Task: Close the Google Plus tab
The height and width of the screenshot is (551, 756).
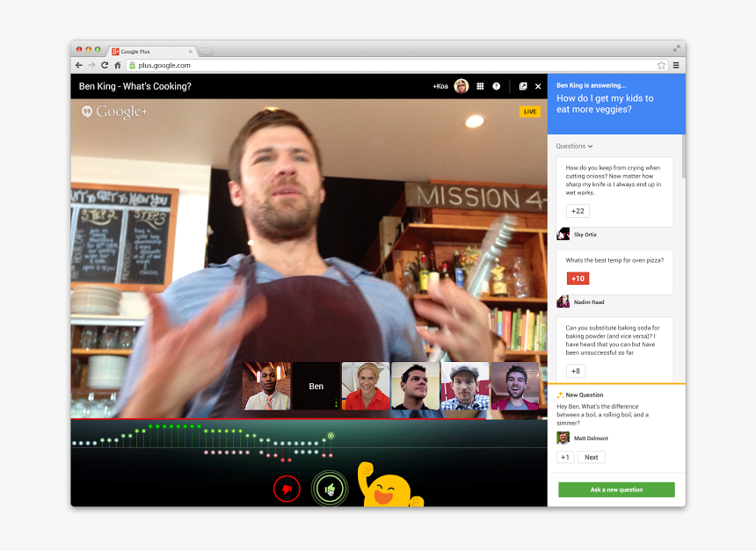Action: 190,52
